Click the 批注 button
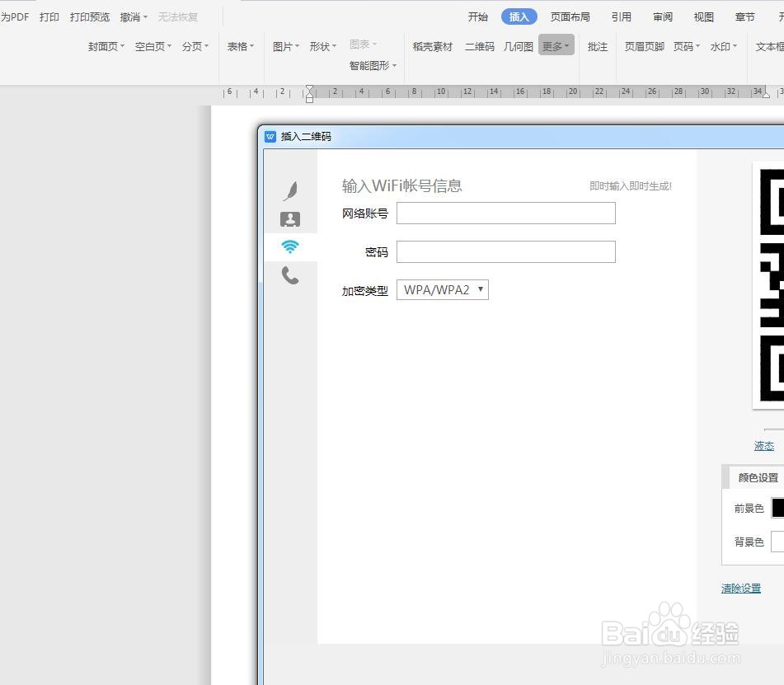This screenshot has height=685, width=784. (x=598, y=46)
